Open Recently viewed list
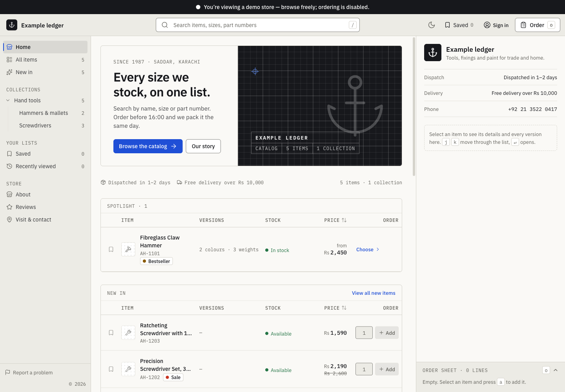The image size is (565, 392). [46, 166]
